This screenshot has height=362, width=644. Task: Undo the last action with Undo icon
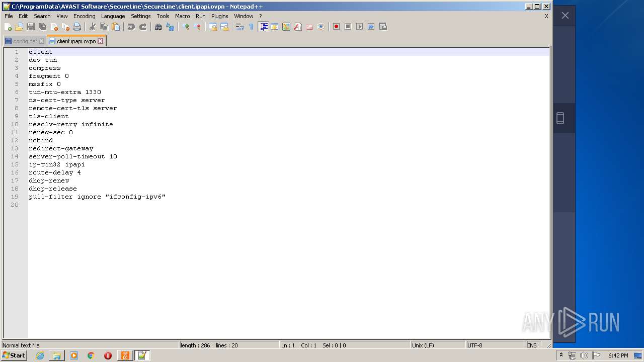tap(131, 27)
